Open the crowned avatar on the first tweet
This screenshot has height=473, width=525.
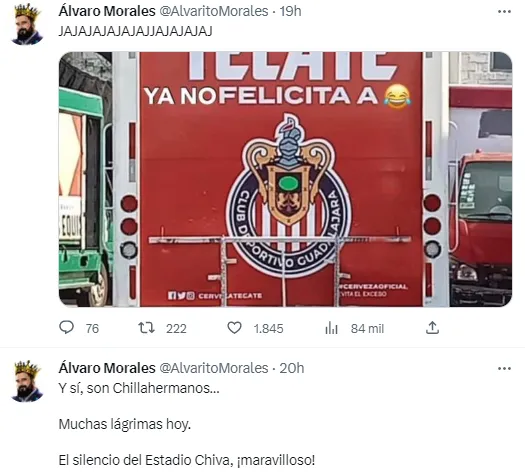pyautogui.click(x=27, y=24)
